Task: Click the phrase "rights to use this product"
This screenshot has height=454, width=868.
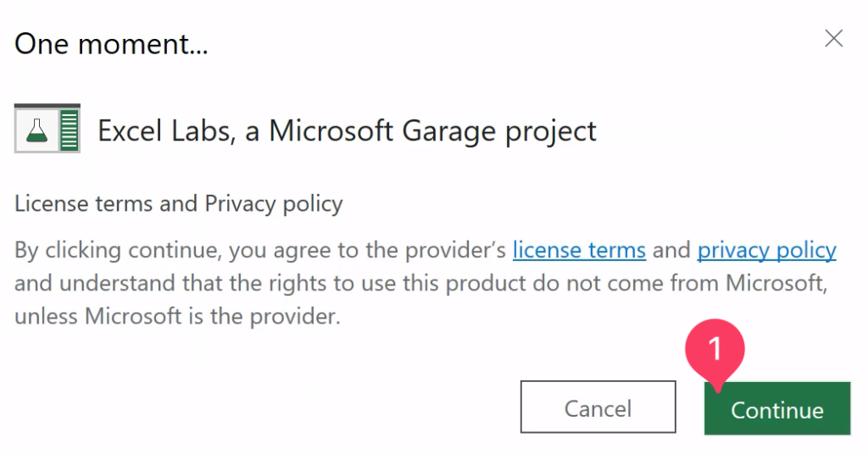Action: [x=336, y=284]
